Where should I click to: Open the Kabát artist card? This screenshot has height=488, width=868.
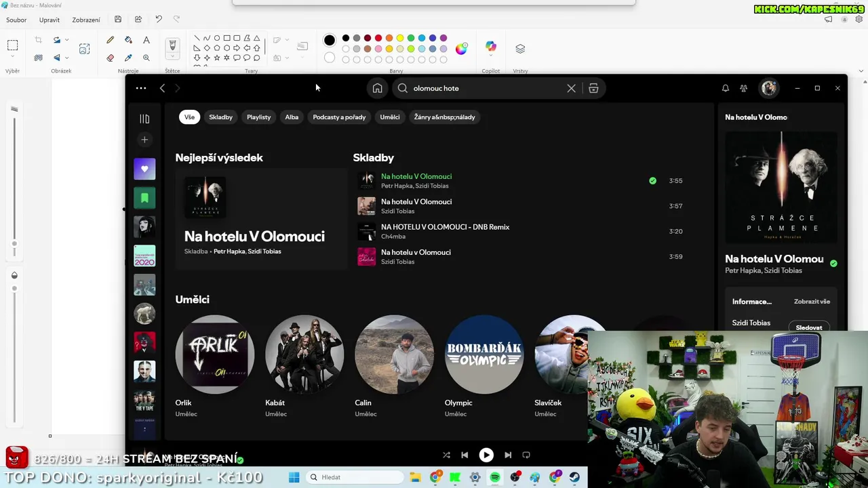(304, 367)
